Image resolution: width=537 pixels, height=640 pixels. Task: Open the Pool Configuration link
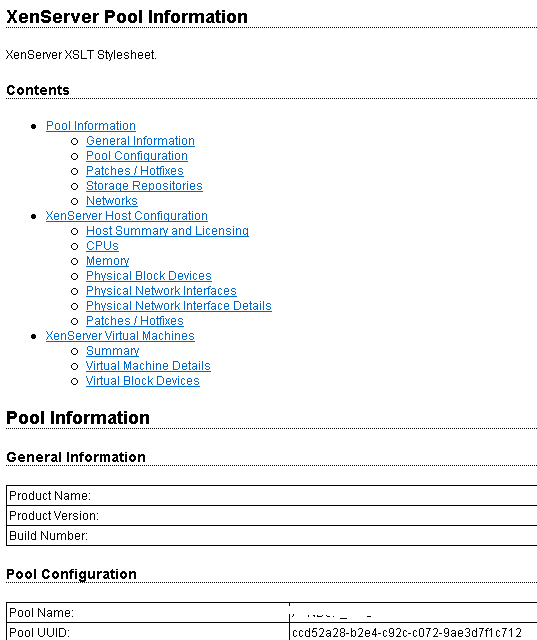coord(137,156)
